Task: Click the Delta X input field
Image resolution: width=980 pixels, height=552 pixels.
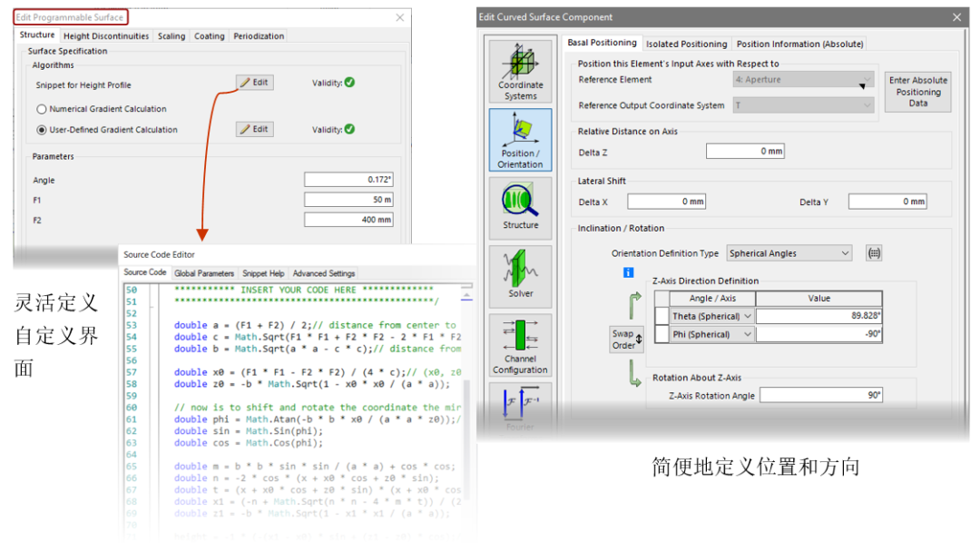Action: [666, 202]
